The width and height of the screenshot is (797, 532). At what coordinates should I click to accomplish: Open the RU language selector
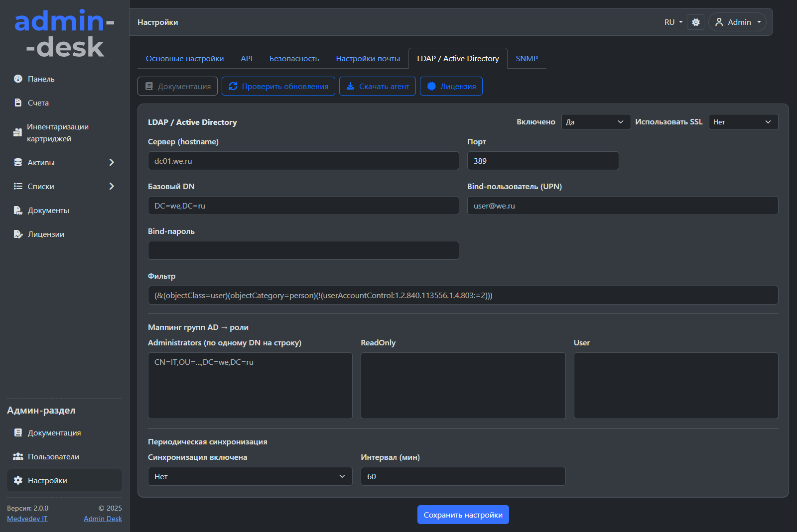(x=673, y=22)
